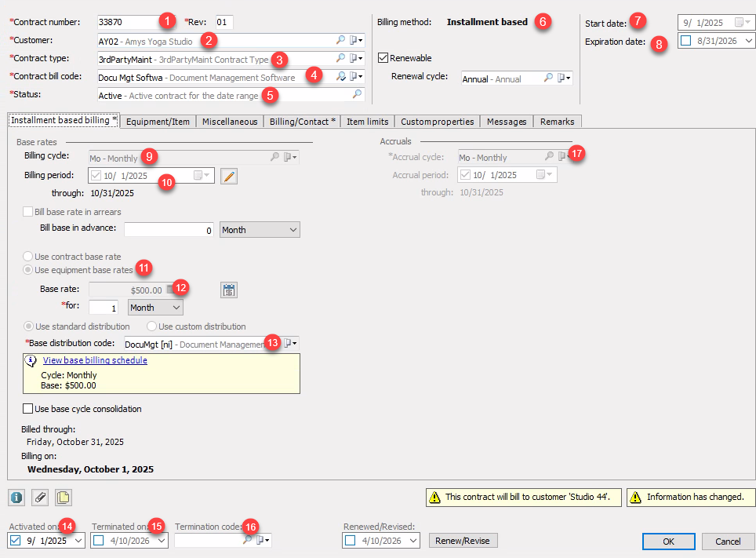The width and height of the screenshot is (756, 558).
Task: Choose Use custom distribution radio
Action: point(152,326)
